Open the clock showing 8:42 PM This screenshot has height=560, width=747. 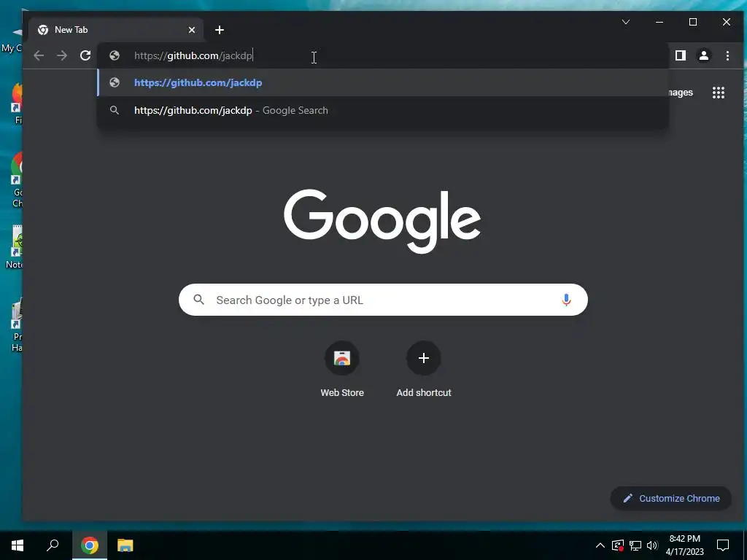[x=684, y=545]
